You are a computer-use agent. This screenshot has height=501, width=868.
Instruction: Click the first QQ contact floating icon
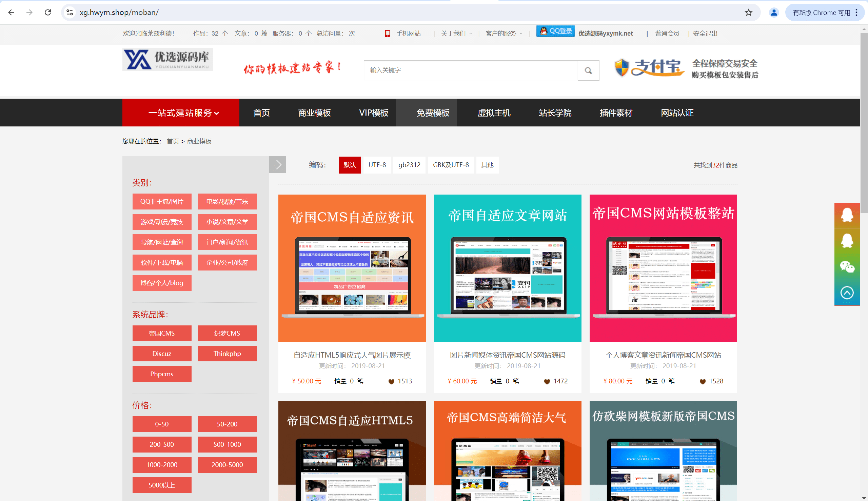coord(847,215)
